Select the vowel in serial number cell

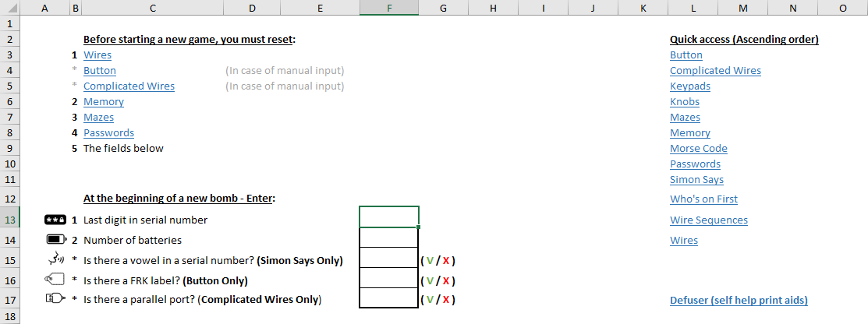coord(388,259)
